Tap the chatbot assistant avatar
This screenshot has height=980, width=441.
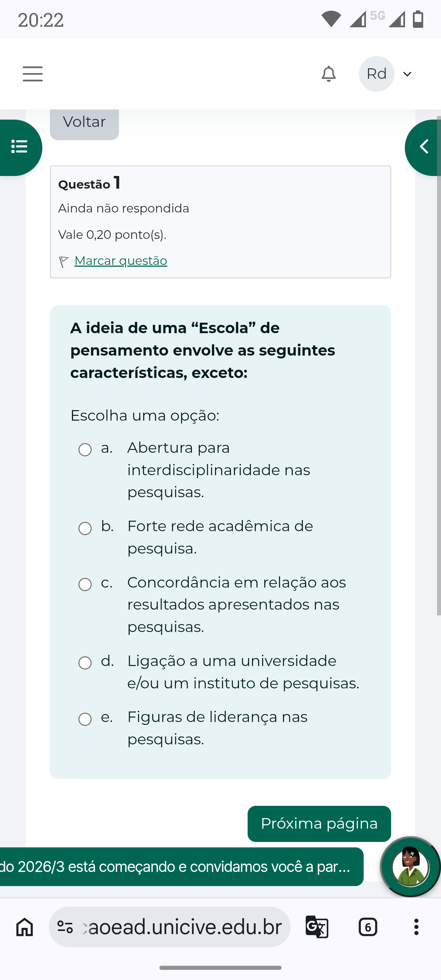click(x=410, y=866)
